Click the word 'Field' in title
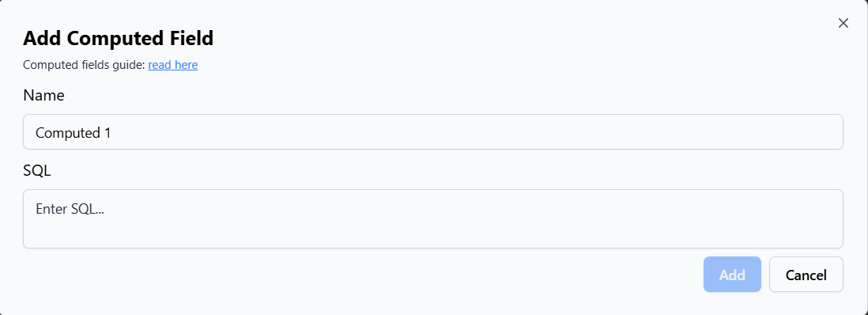The image size is (868, 315). coord(191,38)
